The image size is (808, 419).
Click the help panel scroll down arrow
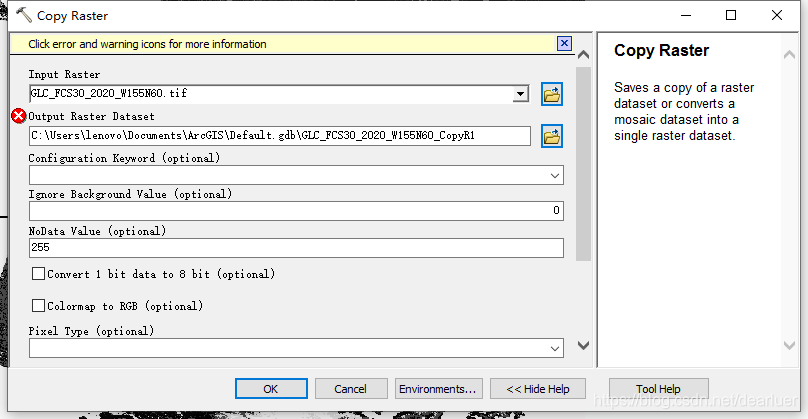point(789,345)
